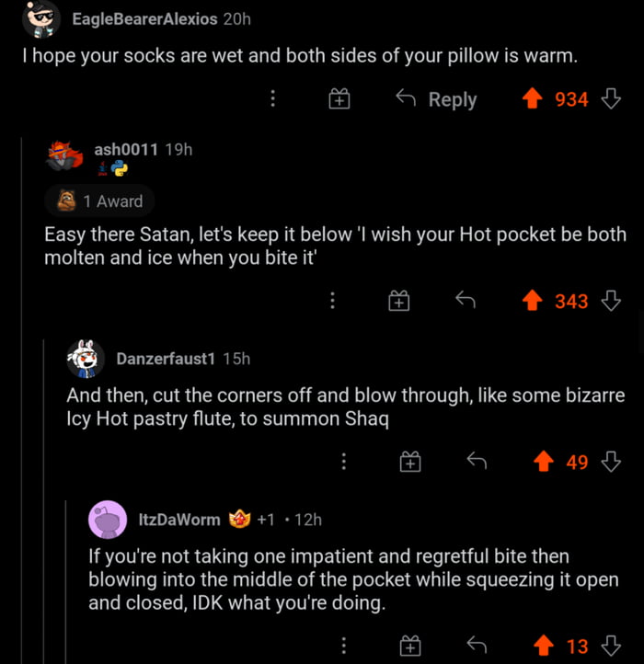The width and height of the screenshot is (644, 664).
Task: Open more options on EagleBearerAlexios's comment
Action: (272, 99)
